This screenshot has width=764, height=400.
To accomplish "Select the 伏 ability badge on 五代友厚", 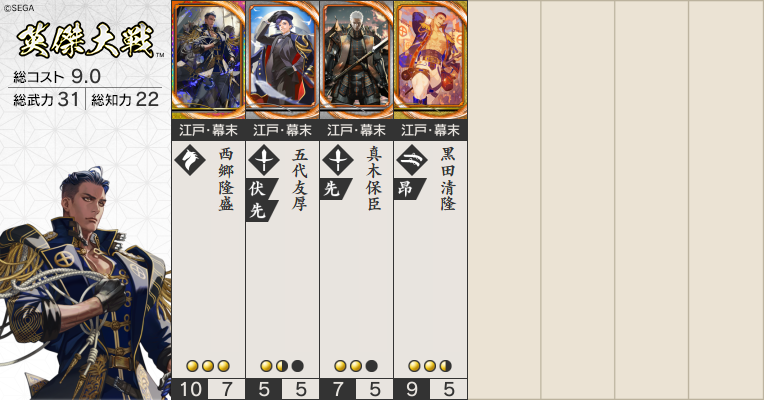I will (x=261, y=189).
